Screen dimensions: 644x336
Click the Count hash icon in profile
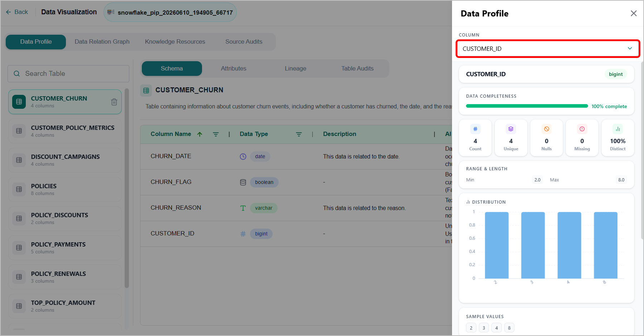[475, 129]
